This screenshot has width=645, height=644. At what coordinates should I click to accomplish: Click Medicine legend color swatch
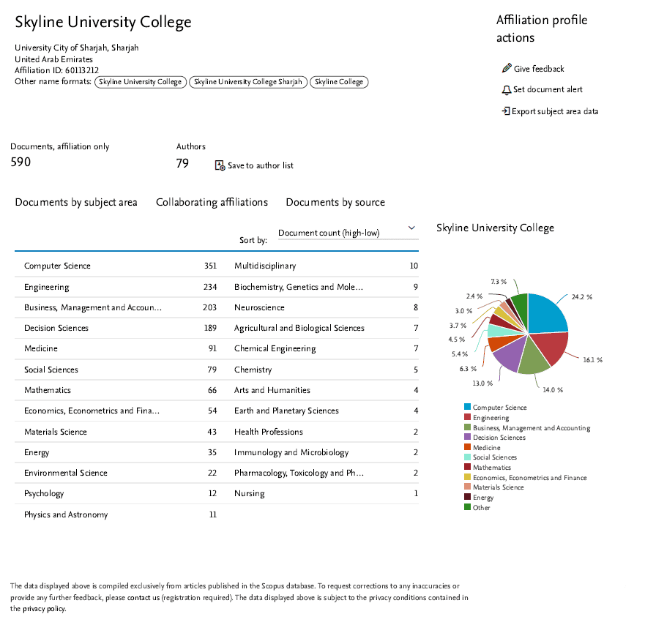point(467,447)
